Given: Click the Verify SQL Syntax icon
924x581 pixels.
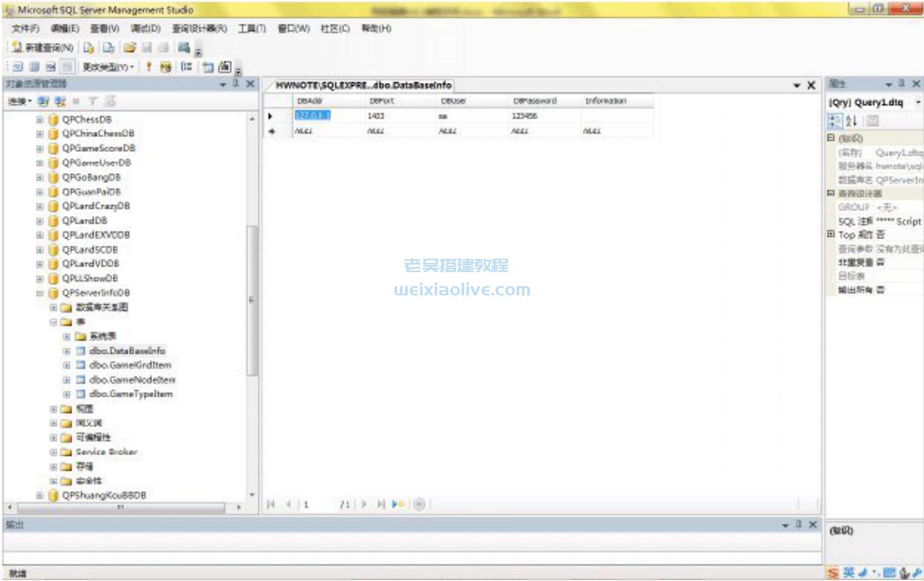Looking at the screenshot, I should coord(166,67).
